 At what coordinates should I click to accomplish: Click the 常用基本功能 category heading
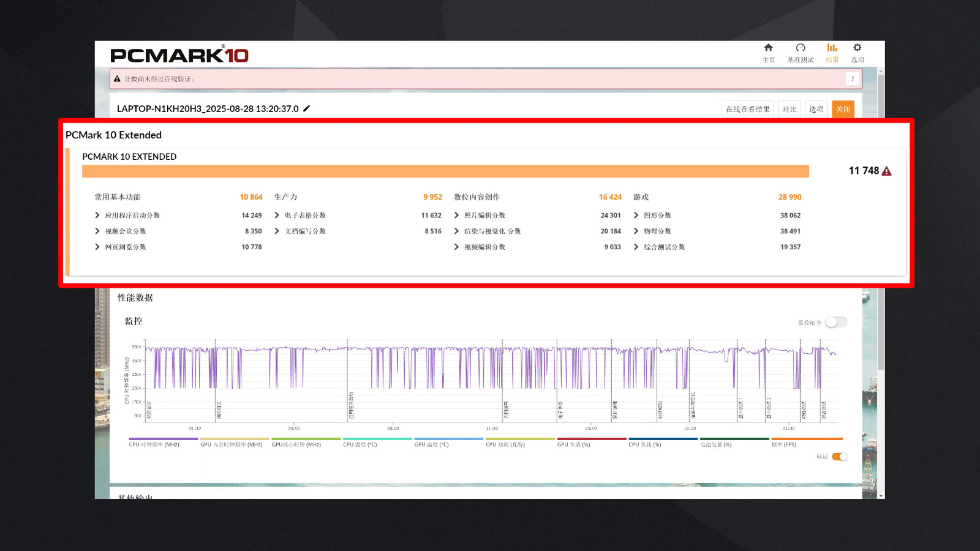pos(118,197)
